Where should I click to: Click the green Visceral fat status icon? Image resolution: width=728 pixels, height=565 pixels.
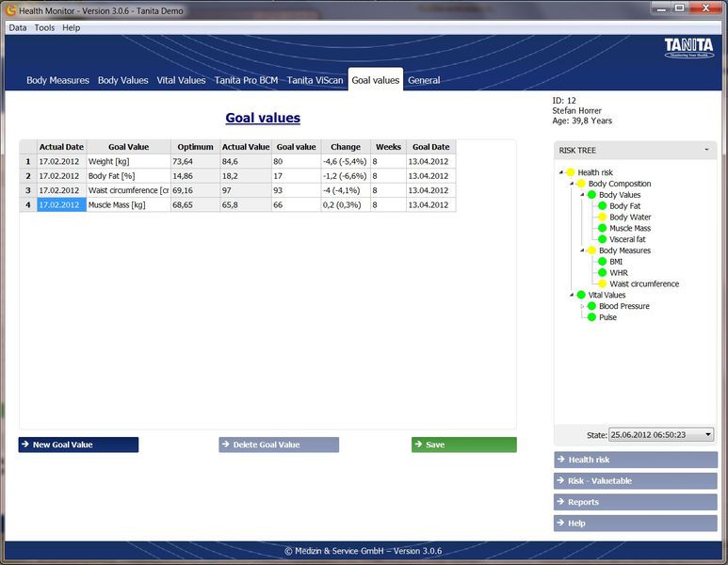[602, 239]
